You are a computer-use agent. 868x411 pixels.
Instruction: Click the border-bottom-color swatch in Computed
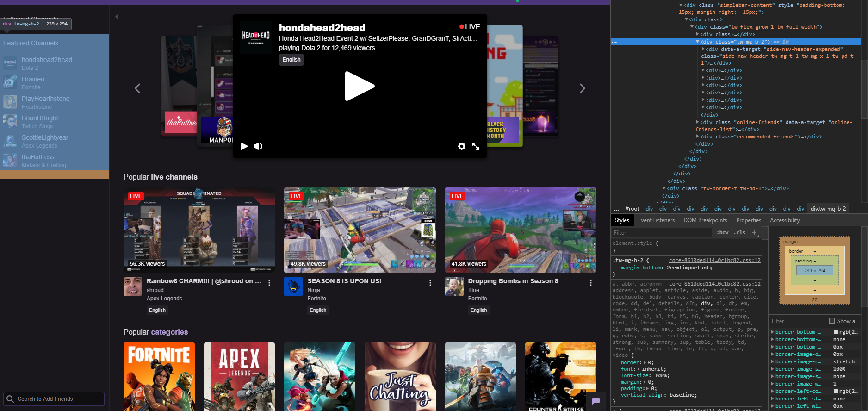[836, 332]
